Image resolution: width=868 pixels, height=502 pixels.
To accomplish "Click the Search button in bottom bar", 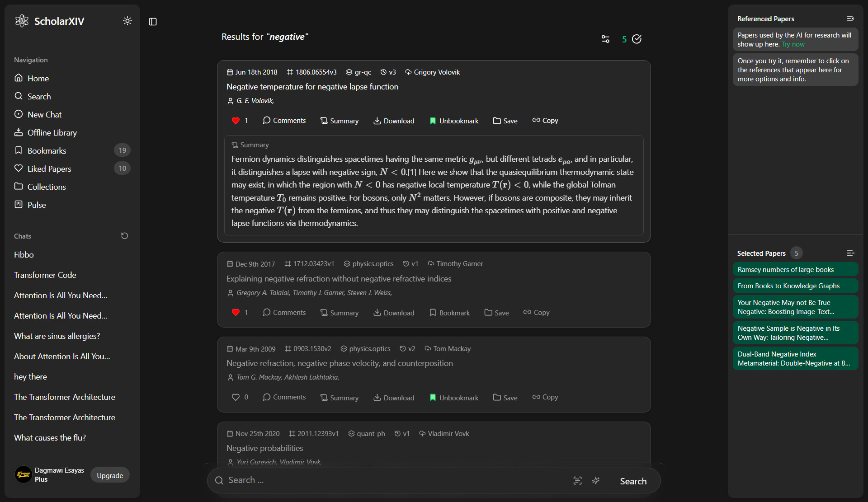I will [633, 481].
